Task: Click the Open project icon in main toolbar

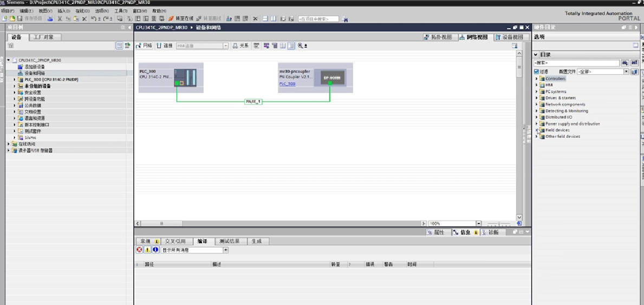Action: (x=12, y=18)
